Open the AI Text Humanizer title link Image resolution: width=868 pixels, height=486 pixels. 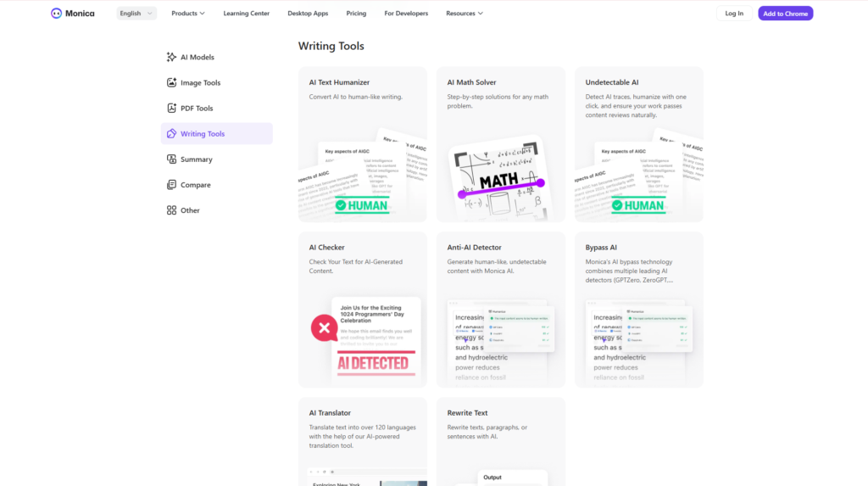[x=339, y=82]
